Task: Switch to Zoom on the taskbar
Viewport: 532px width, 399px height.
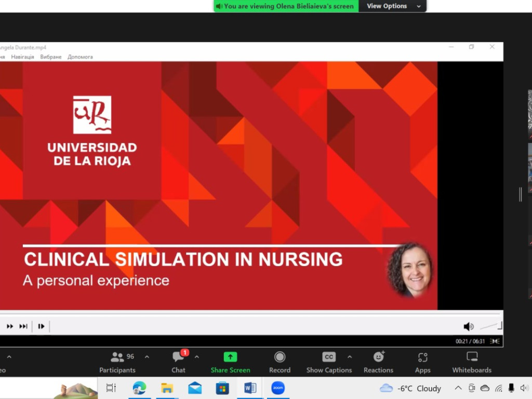Action: tap(278, 388)
